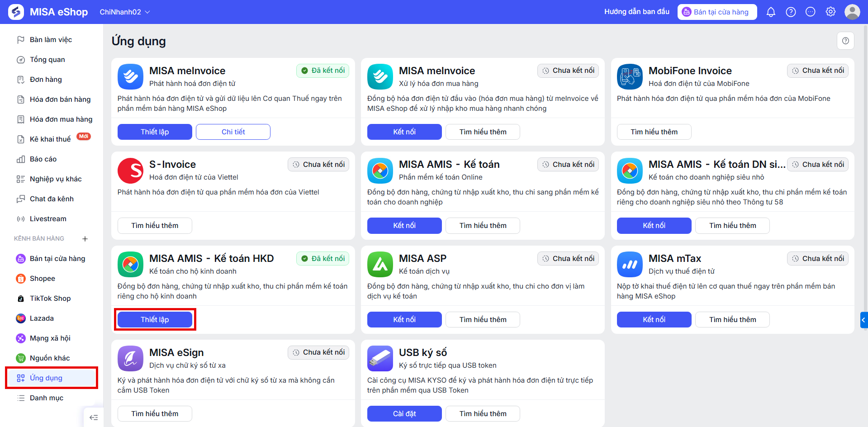The height and width of the screenshot is (427, 868).
Task: Open Tổng quan in sidebar
Action: [x=52, y=60]
